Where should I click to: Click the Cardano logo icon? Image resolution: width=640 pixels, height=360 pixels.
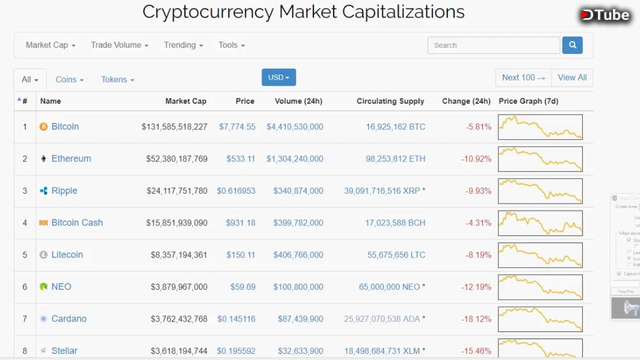click(x=43, y=319)
